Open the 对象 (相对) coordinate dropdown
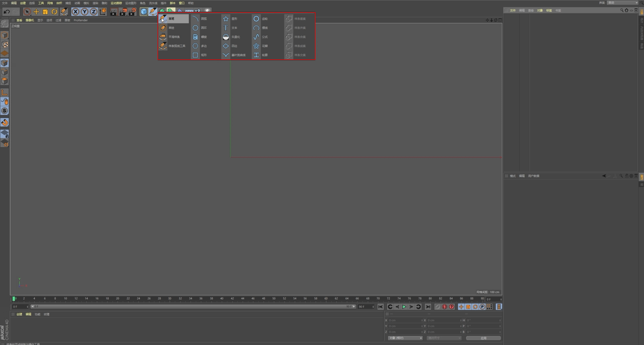 (x=405, y=338)
